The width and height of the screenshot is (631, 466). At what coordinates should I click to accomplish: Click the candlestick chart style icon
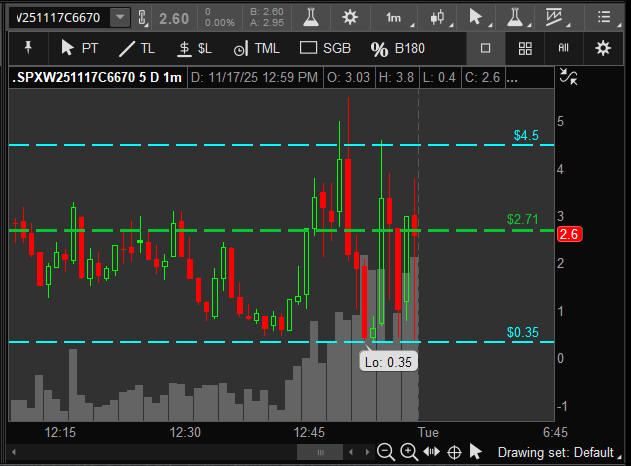click(x=436, y=18)
